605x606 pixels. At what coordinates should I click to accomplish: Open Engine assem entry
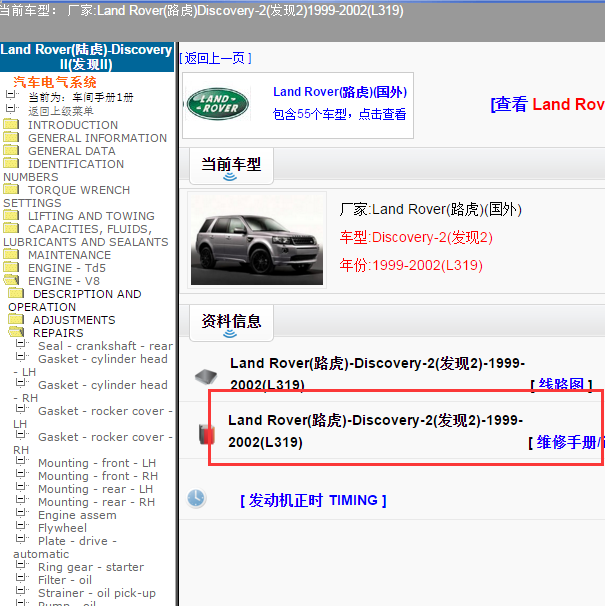(77, 515)
